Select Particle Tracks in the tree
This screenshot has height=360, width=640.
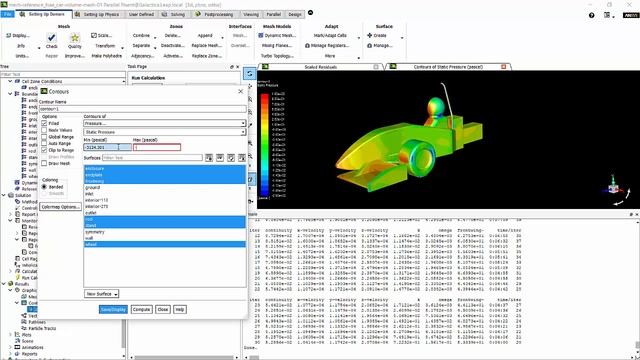[42, 328]
